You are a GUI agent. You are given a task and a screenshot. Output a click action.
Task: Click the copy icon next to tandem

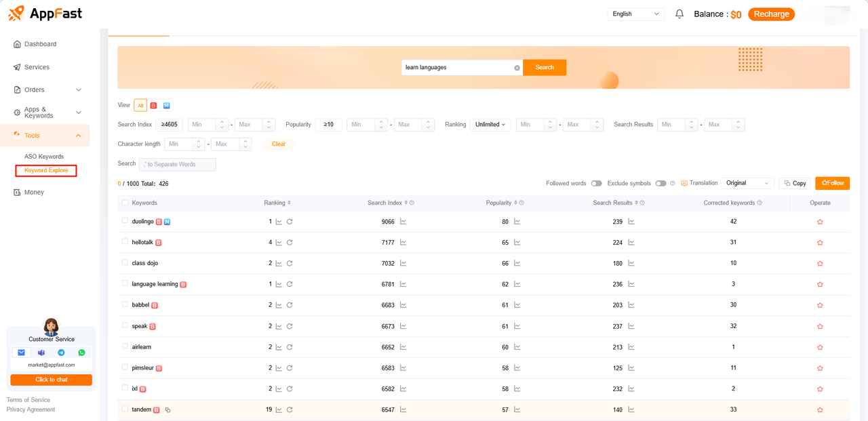167,410
